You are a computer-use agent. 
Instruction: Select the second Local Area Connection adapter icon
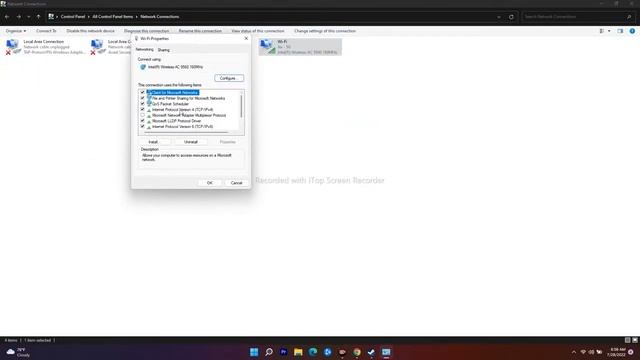(x=98, y=46)
